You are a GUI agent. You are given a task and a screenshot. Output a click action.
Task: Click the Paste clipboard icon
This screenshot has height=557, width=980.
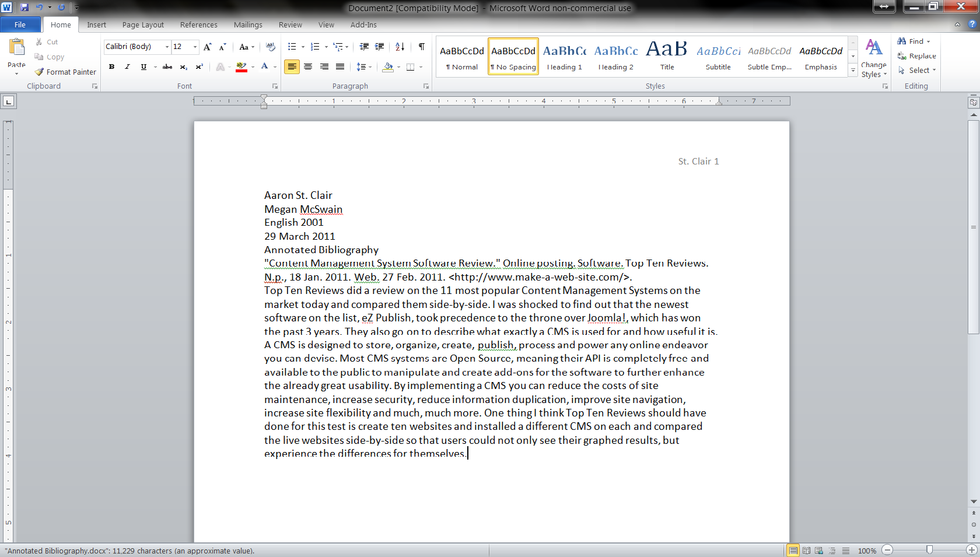pos(16,47)
